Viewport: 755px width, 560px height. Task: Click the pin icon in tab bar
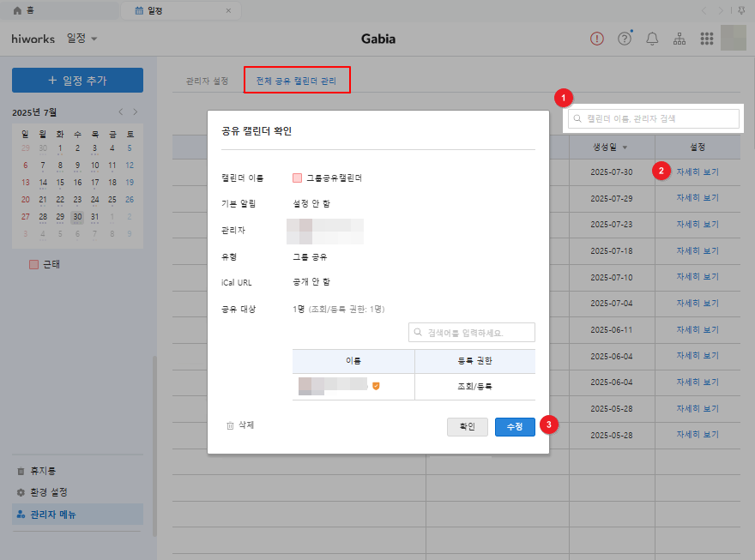coord(740,10)
